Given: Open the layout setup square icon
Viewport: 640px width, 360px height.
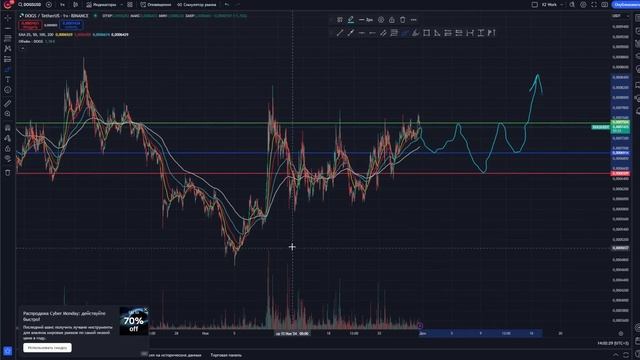Looking at the screenshot, I should 534,4.
